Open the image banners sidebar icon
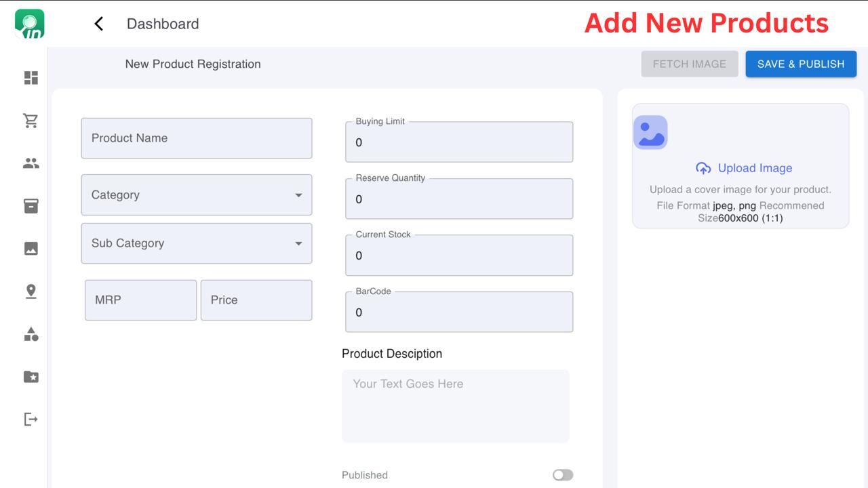868x488 pixels. [30, 248]
